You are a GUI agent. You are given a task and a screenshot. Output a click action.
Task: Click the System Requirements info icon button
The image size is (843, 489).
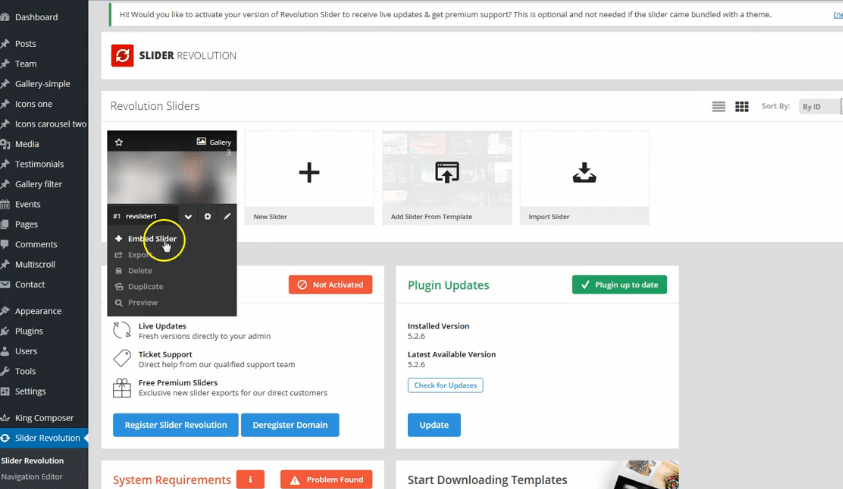pos(250,479)
